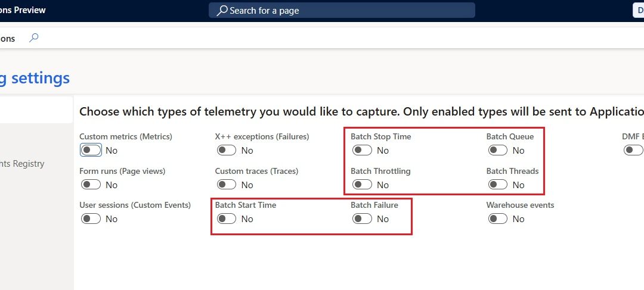Click the search icon in action bar
Viewport: 644px width, 290px height.
coord(34,38)
